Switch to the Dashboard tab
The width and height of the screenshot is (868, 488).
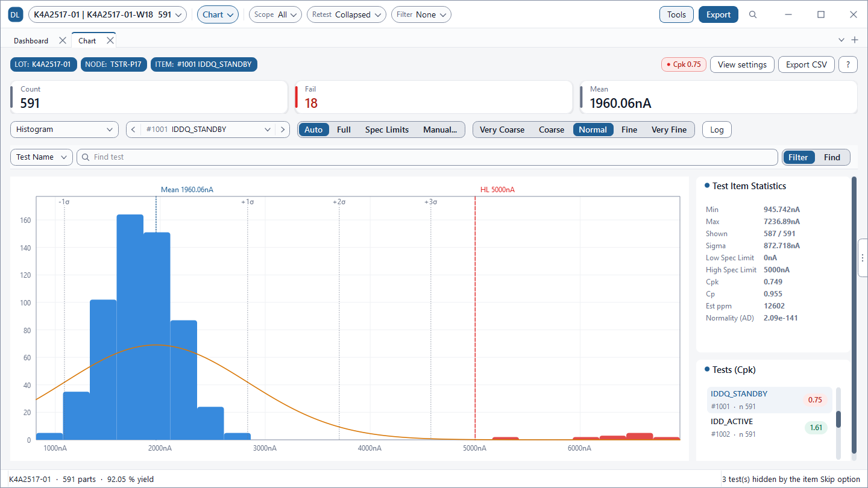(31, 41)
